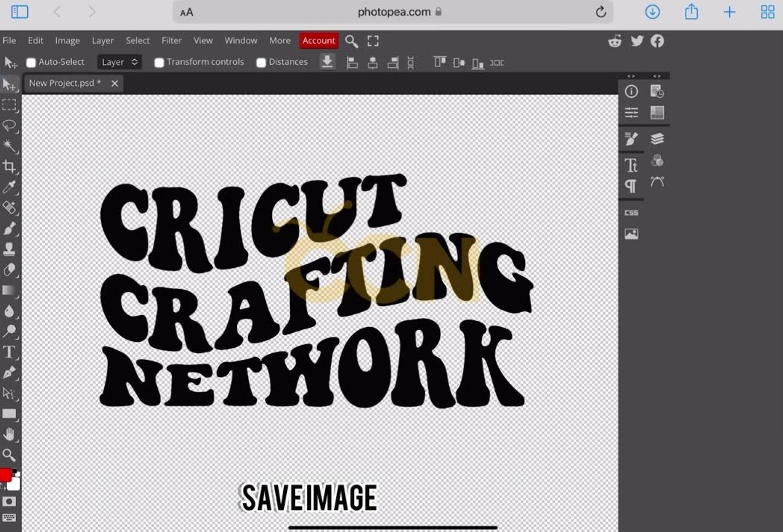Image resolution: width=783 pixels, height=532 pixels.
Task: Open the History panel icon
Action: 657,91
